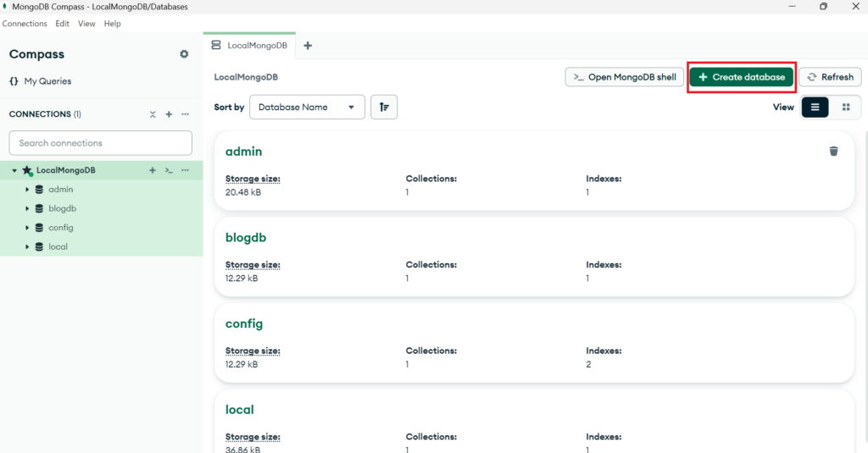This screenshot has width=868, height=453.
Task: Focus the Search connections field
Action: pos(101,143)
